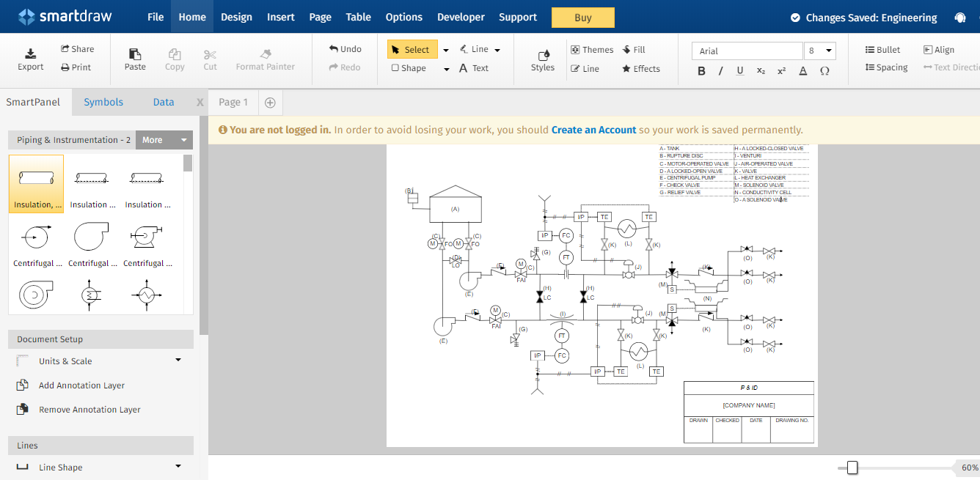The width and height of the screenshot is (980, 480).
Task: Apply superscript formatting
Action: pyautogui.click(x=781, y=71)
